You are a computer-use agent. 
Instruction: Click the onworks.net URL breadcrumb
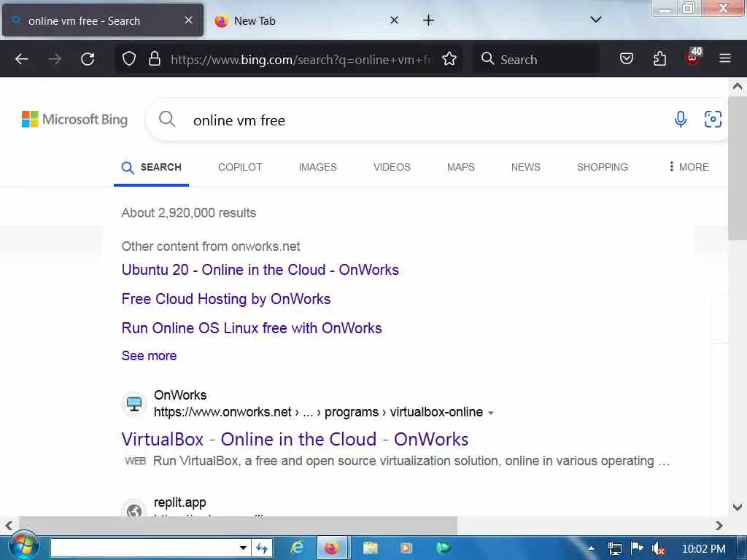point(318,412)
